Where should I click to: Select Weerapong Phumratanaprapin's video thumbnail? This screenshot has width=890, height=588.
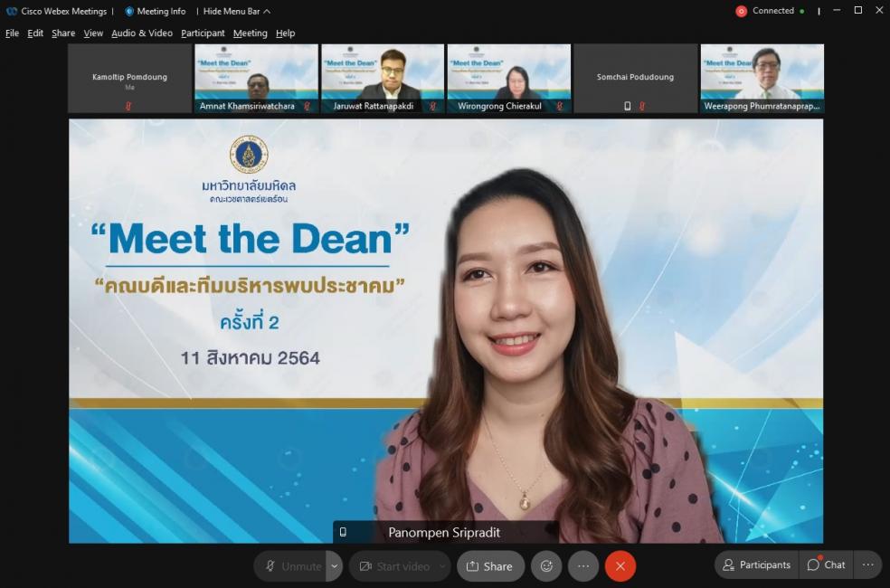coord(762,78)
